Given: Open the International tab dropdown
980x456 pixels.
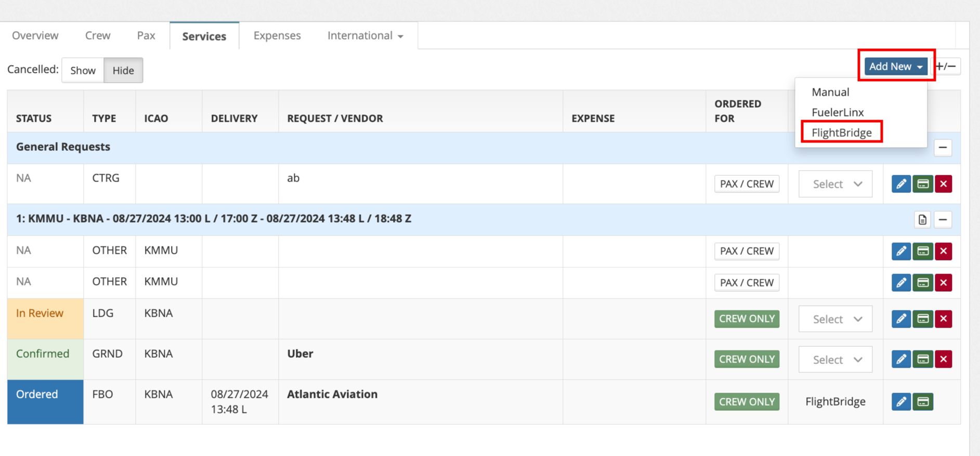Looking at the screenshot, I should tap(365, 35).
